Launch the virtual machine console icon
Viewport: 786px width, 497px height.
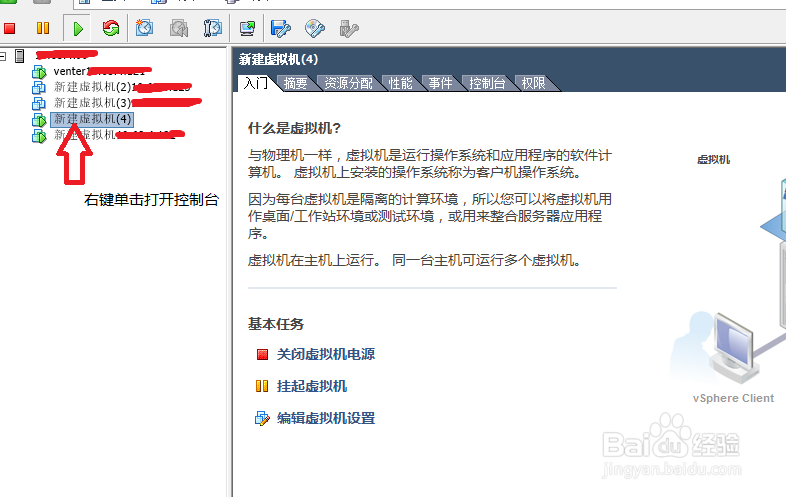pyautogui.click(x=247, y=28)
